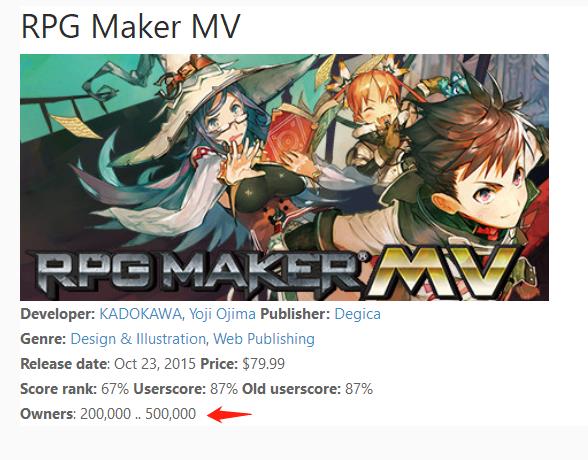Screen dimensions: 588x460
Task: Click the owners range 200,000 .. 500,000
Action: [138, 414]
